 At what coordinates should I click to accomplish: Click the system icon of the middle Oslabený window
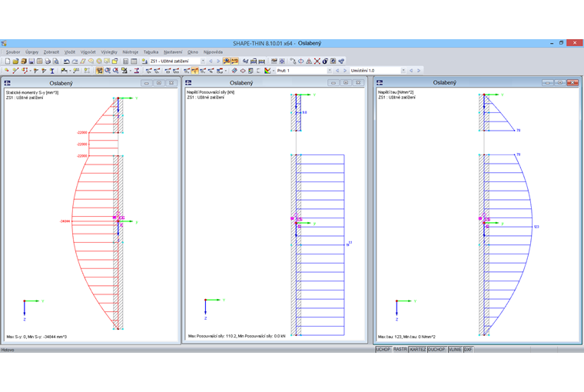click(x=188, y=83)
